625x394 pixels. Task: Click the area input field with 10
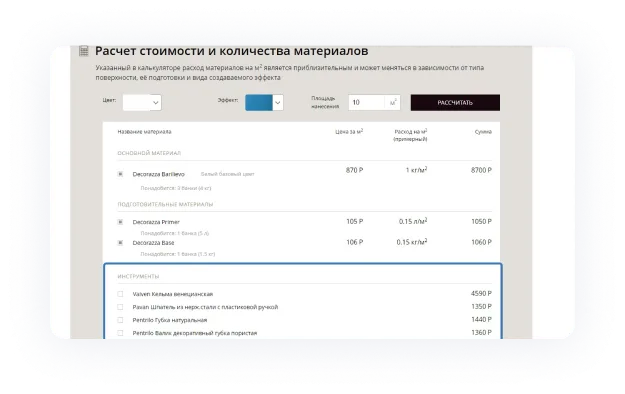(366, 102)
